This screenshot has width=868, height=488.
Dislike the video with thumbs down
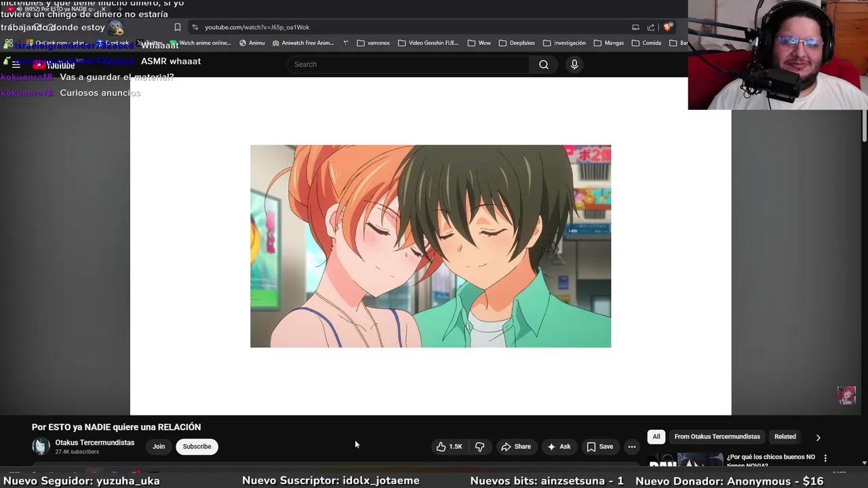click(x=479, y=447)
